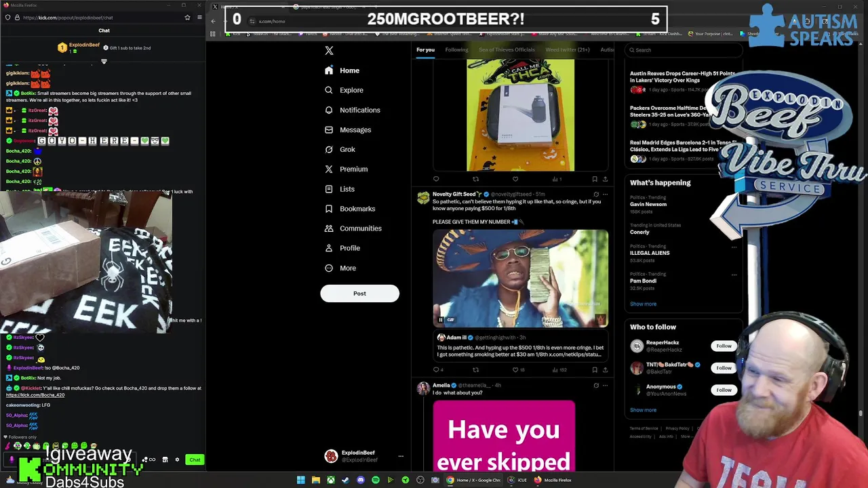Viewport: 868px width, 488px height.
Task: Open Grok in X sidebar
Action: point(340,149)
